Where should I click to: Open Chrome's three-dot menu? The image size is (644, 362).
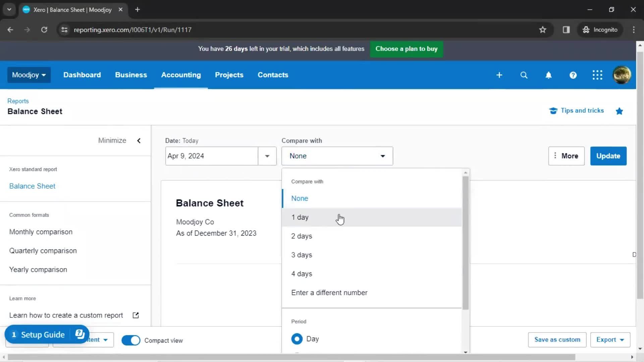tap(634, 30)
